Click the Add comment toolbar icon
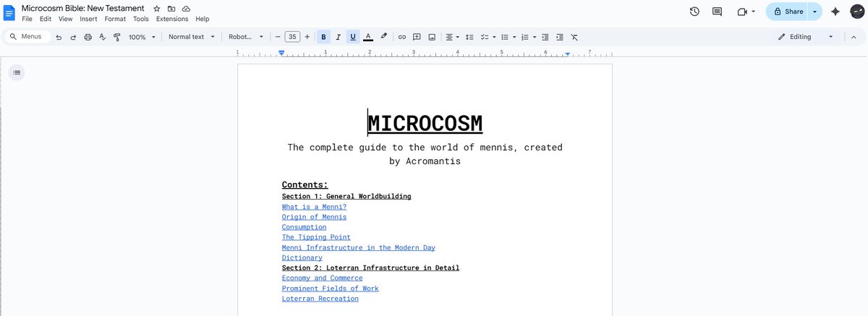The width and height of the screenshot is (868, 316). tap(417, 37)
